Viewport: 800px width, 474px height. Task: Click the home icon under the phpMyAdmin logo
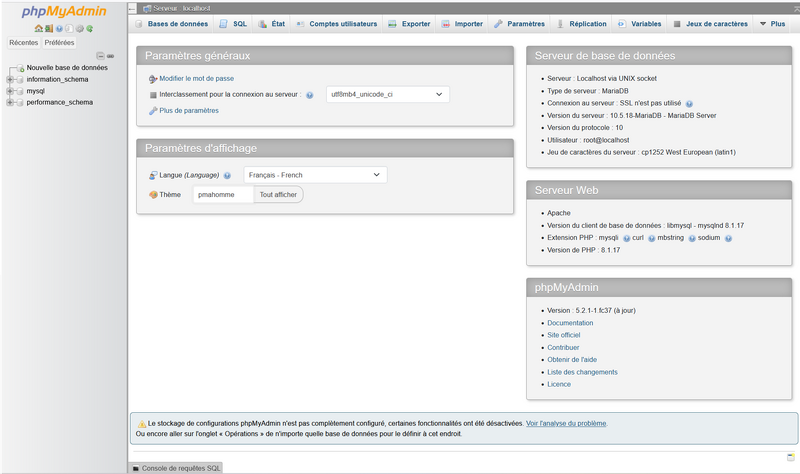[39, 29]
